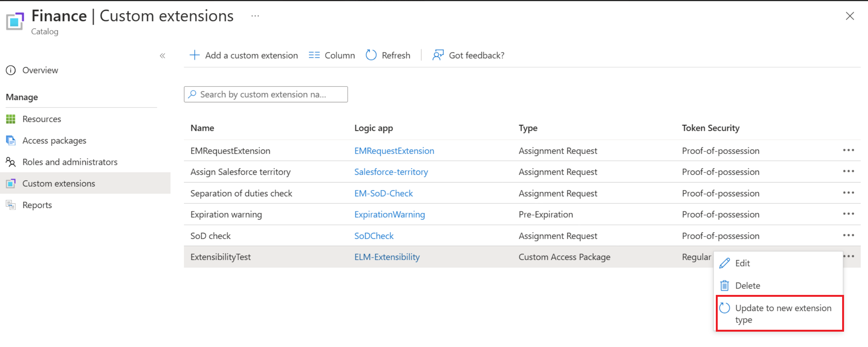Open more options for EMRequestExtension row
This screenshot has height=347, width=868.
coord(848,150)
